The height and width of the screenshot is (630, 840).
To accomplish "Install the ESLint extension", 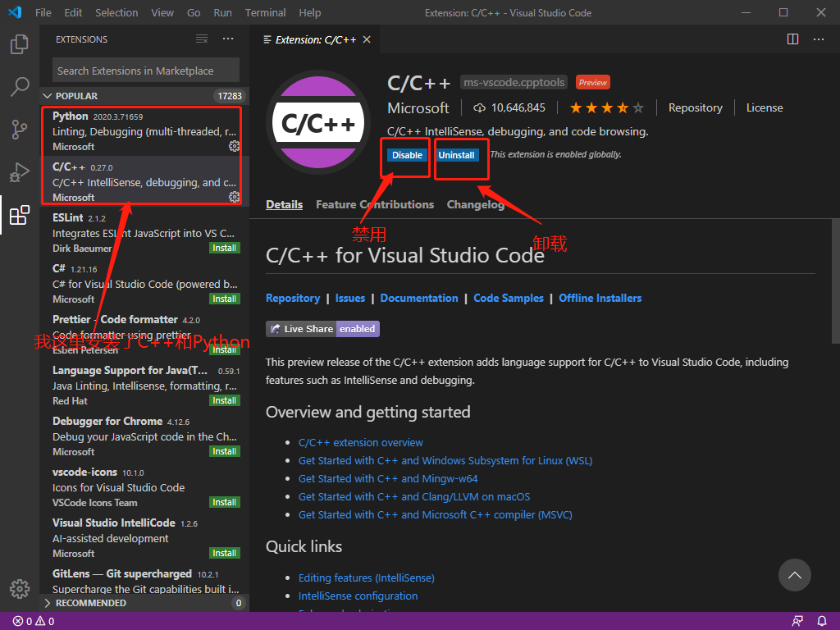I will pos(225,248).
